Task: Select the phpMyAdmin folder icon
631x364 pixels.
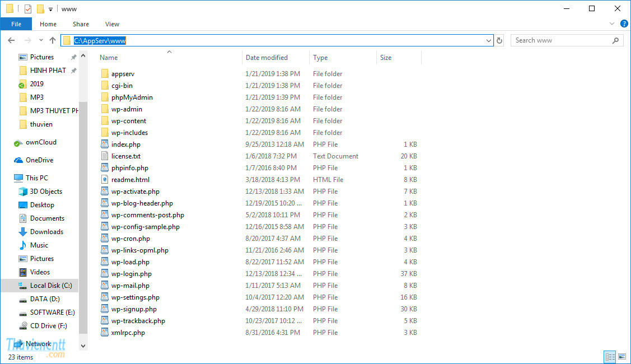Action: click(105, 97)
